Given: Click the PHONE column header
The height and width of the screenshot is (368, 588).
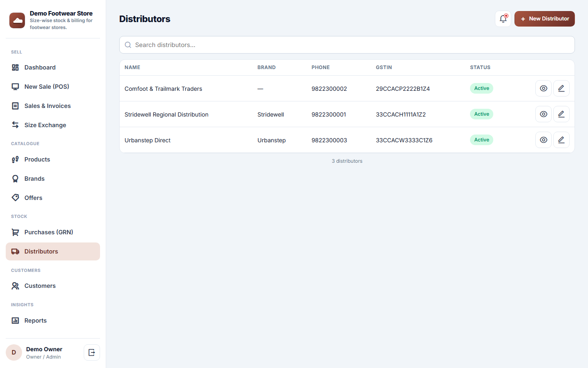Looking at the screenshot, I should [321, 67].
